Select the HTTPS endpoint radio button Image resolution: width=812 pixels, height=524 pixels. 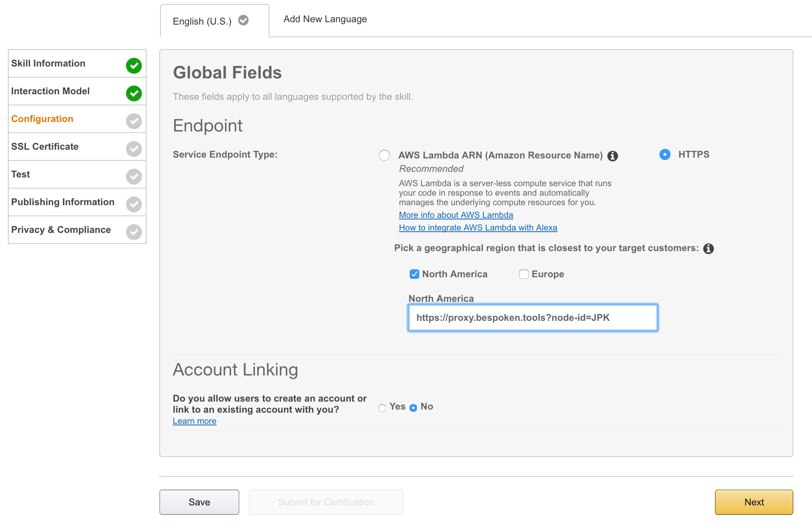[x=665, y=154]
